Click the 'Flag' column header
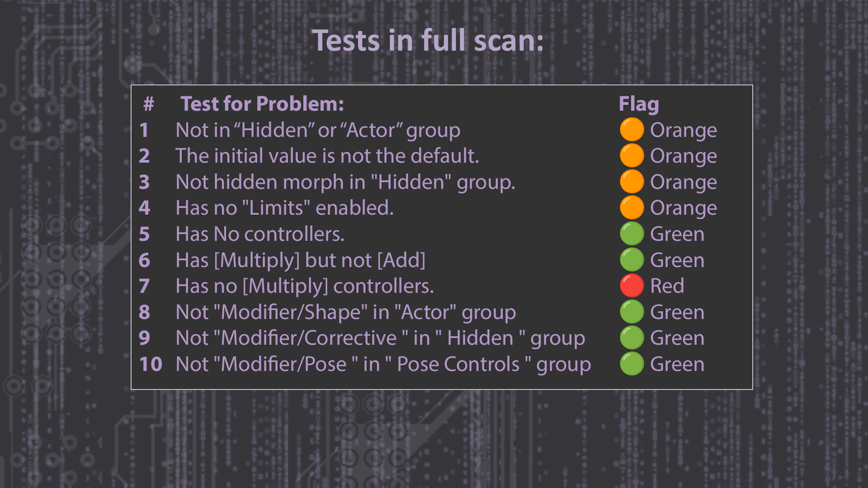868x488 pixels. tap(639, 104)
